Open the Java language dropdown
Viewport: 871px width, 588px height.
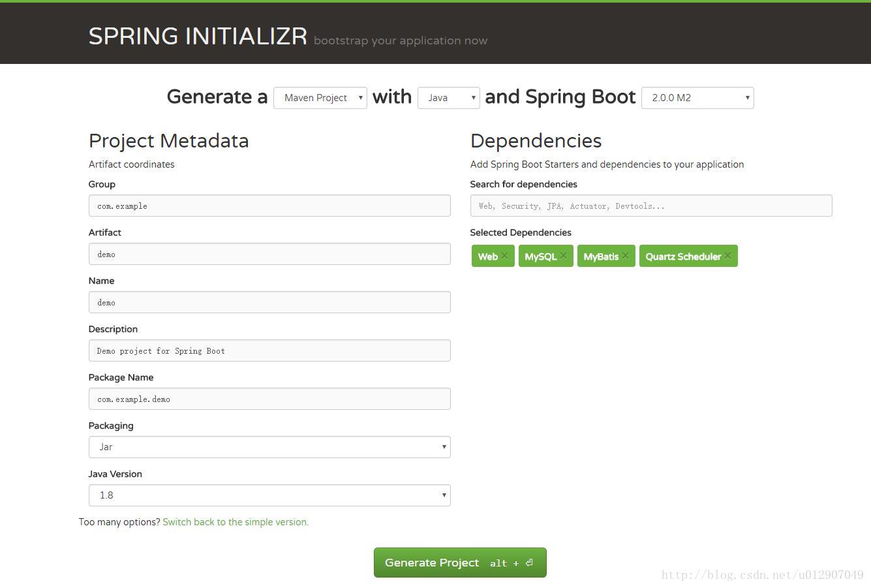click(x=449, y=98)
